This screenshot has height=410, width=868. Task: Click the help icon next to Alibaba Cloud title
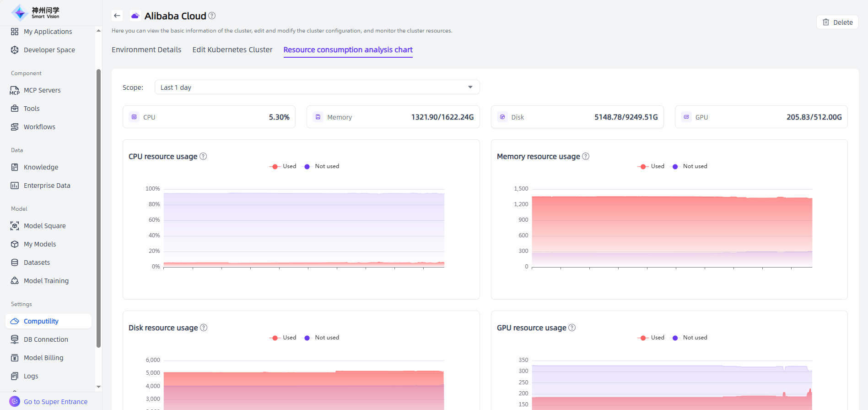pyautogui.click(x=212, y=16)
